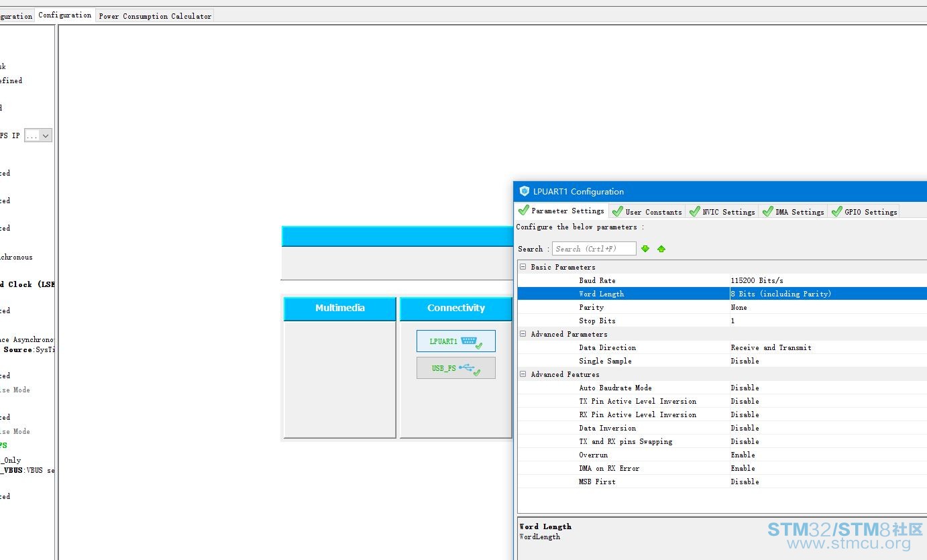Click the Data Inversion value Disable
The width and height of the screenshot is (927, 560).
tap(745, 428)
